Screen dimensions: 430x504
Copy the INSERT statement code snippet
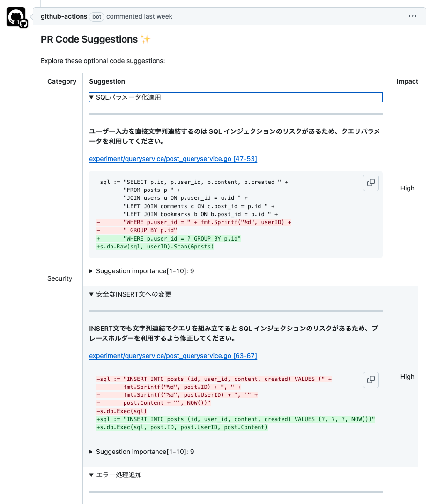pyautogui.click(x=371, y=380)
